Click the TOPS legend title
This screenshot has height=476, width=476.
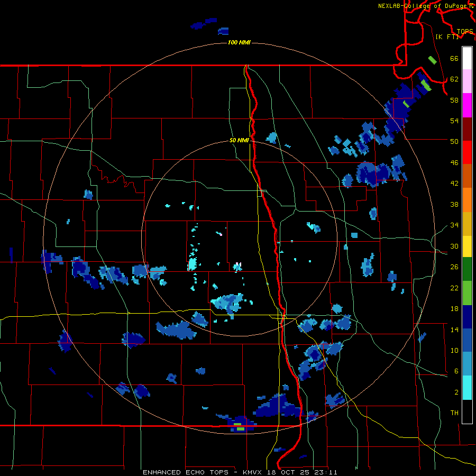pos(465,31)
